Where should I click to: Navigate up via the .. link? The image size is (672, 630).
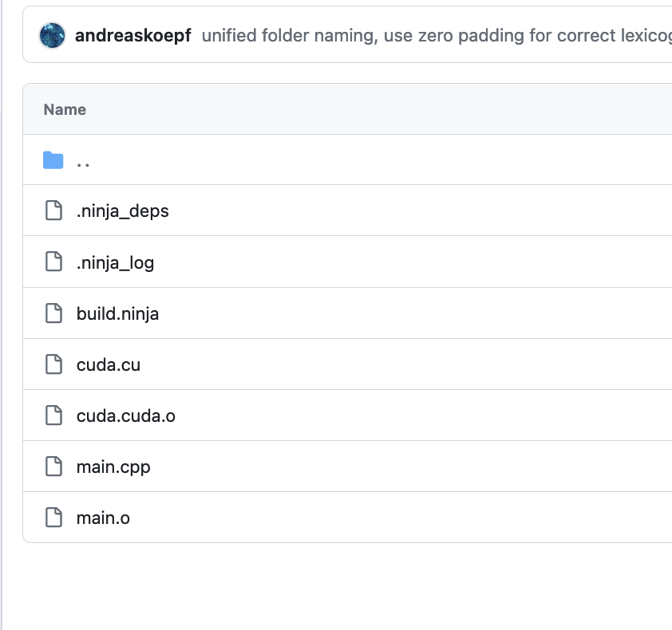point(83,163)
